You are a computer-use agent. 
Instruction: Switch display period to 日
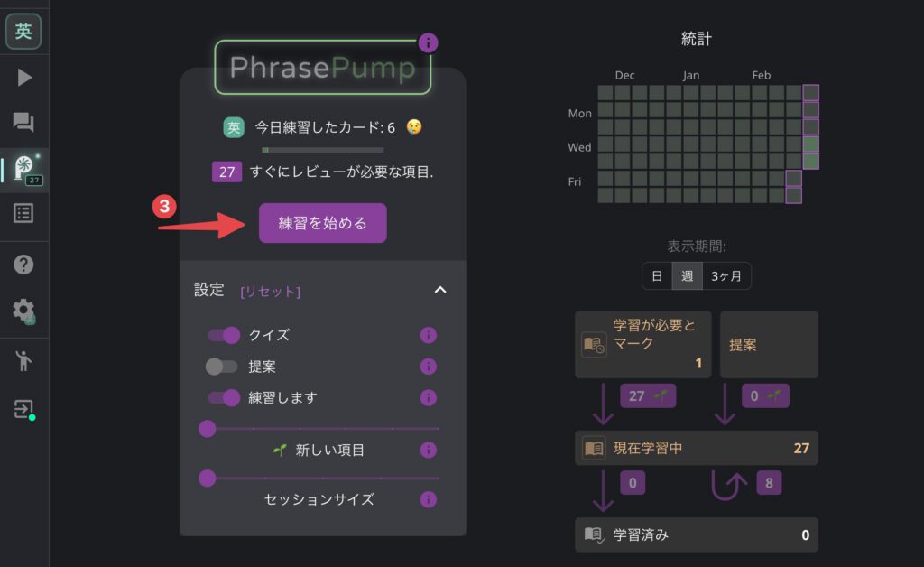(657, 275)
